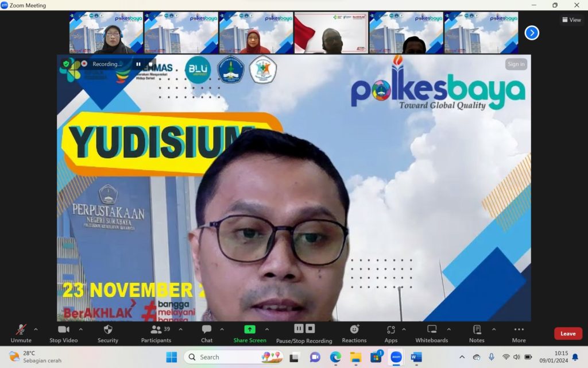
Task: Expand the caret next to Whiteboards
Action: click(x=449, y=329)
